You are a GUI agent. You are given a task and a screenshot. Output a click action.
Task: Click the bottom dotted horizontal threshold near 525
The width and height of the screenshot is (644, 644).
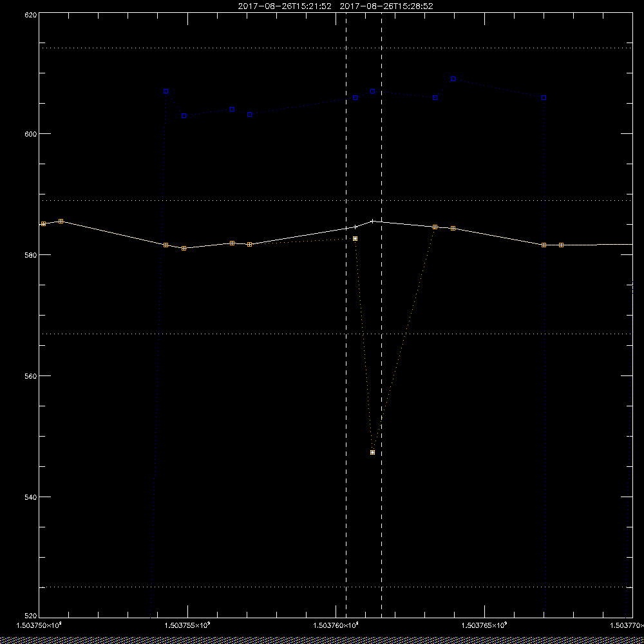click(336, 587)
